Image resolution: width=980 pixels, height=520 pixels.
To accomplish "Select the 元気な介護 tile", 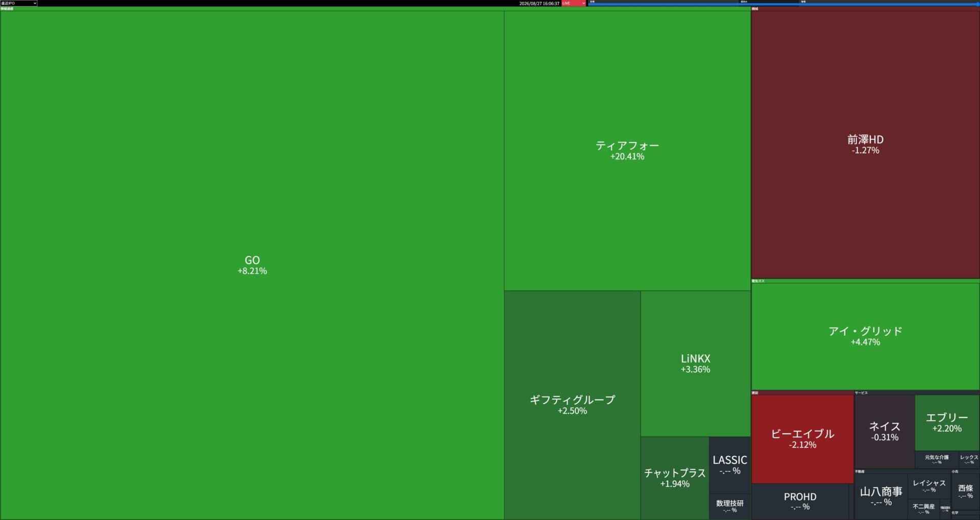I will [937, 459].
